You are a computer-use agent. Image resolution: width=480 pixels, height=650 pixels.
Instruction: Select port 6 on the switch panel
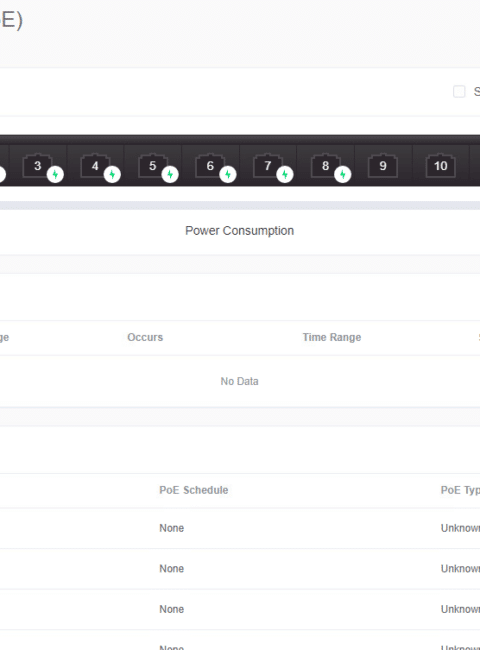pyautogui.click(x=211, y=166)
